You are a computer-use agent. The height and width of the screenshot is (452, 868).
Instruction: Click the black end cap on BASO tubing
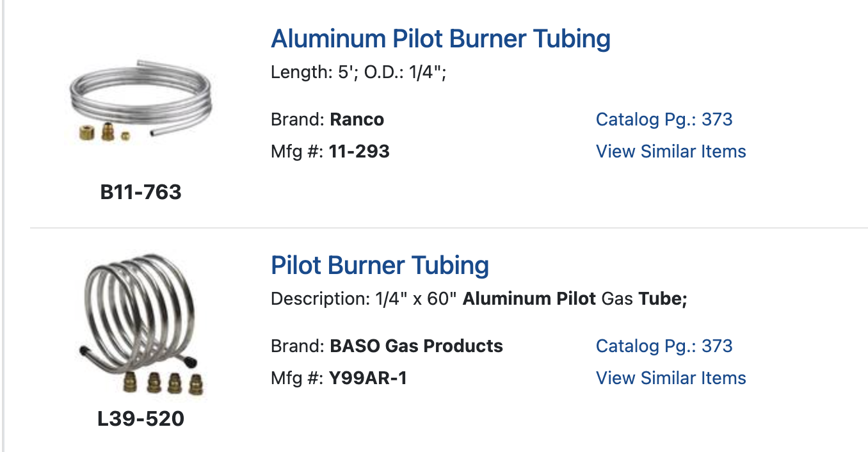[84, 351]
